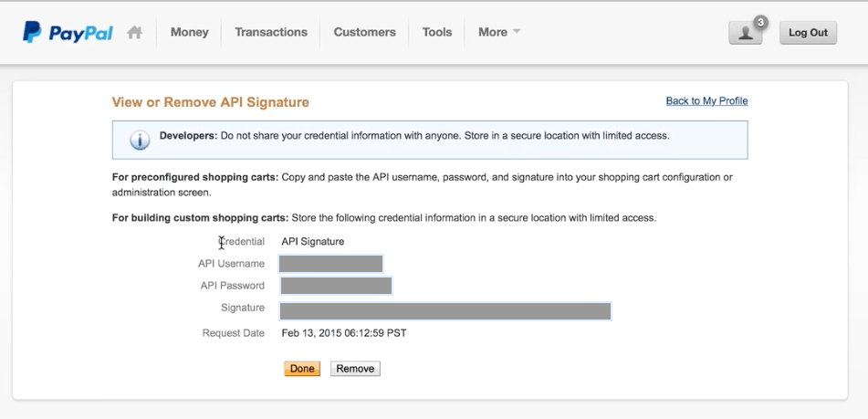Click the Log Out button
The width and height of the screenshot is (868, 419).
(x=808, y=33)
